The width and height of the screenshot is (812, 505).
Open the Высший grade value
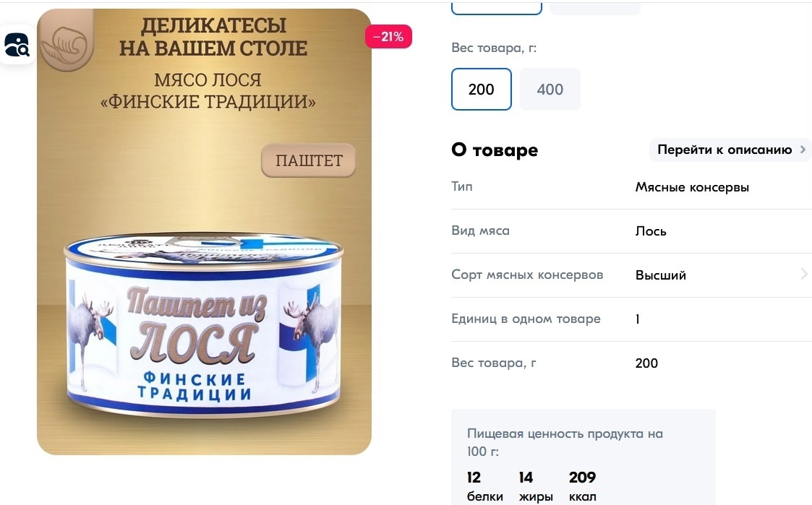click(661, 275)
